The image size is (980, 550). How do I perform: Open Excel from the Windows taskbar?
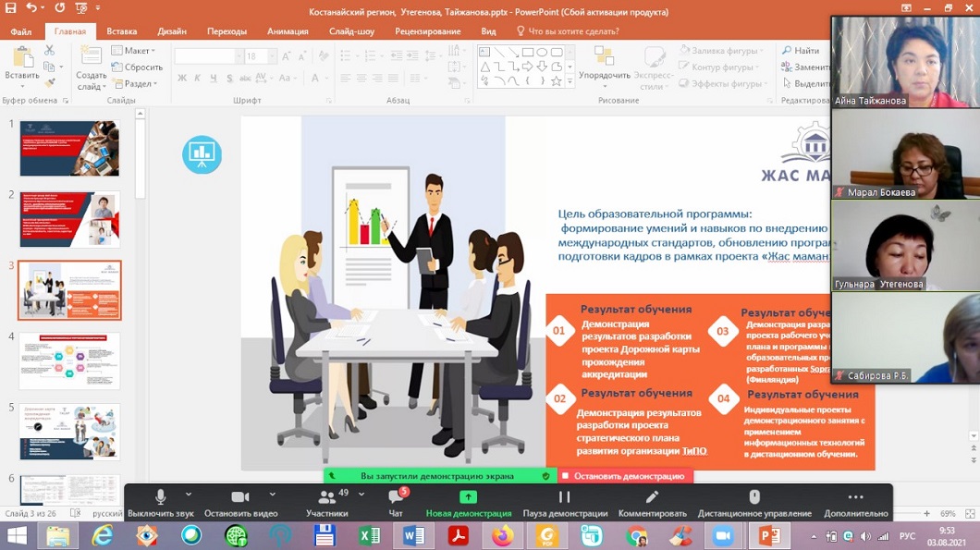tap(369, 535)
